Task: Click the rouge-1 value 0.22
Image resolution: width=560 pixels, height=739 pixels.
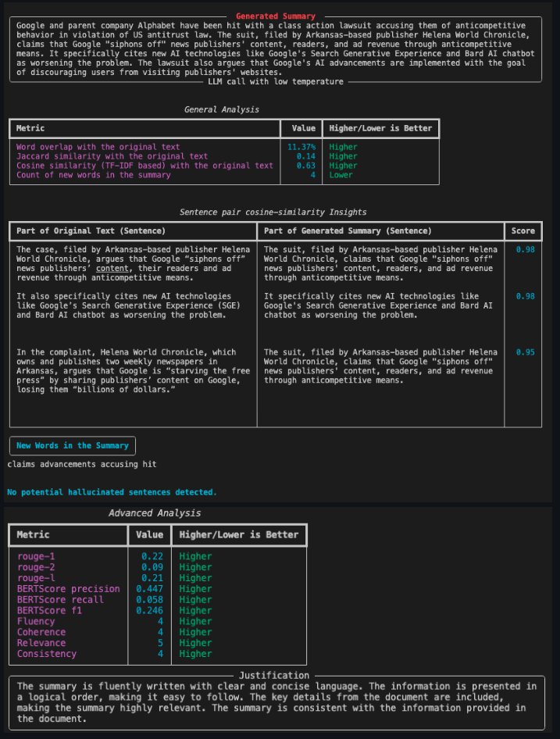Action: (152, 557)
